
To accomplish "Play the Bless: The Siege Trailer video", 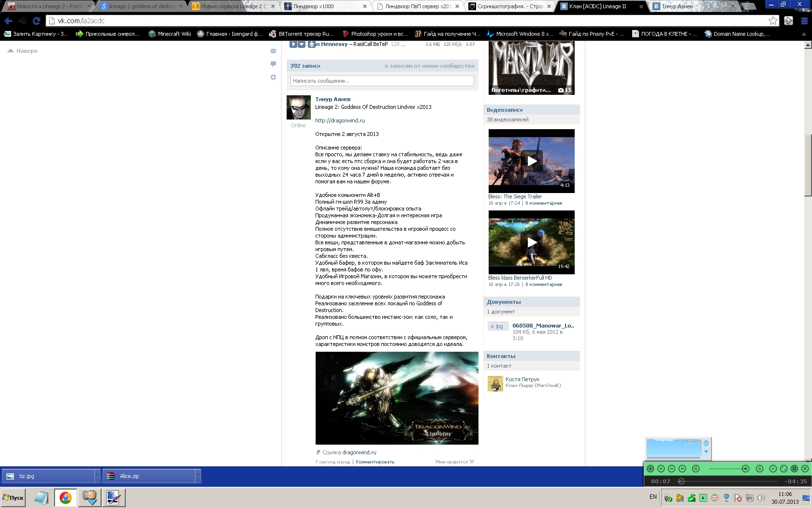I will click(532, 161).
